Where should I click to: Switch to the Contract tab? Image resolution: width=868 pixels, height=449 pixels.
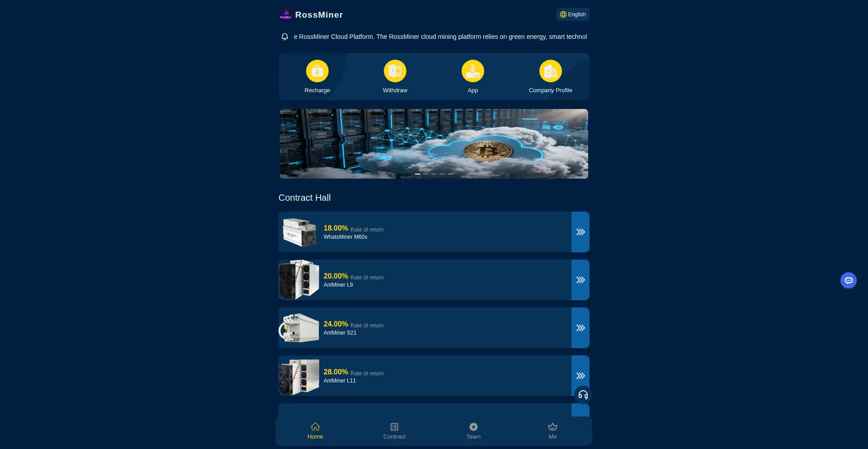(394, 431)
